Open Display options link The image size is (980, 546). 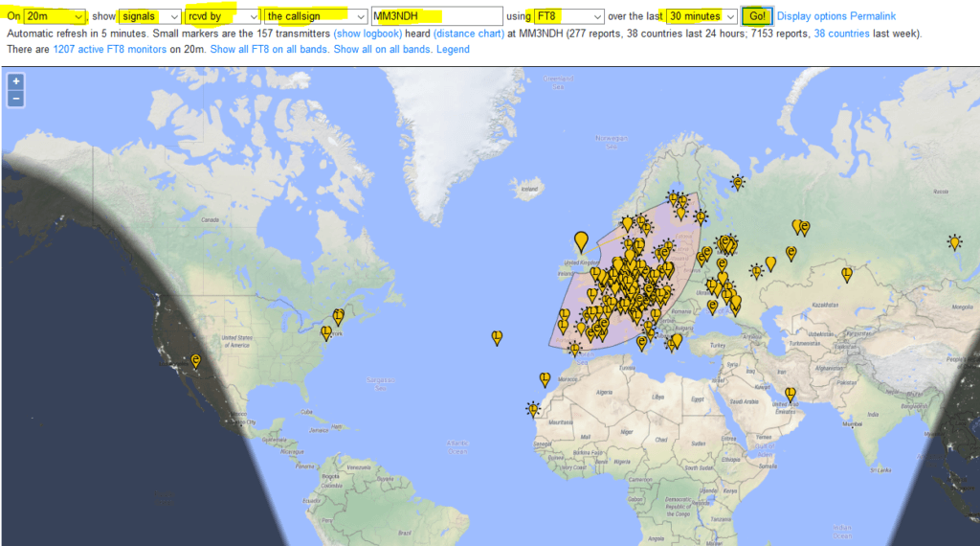click(x=812, y=16)
